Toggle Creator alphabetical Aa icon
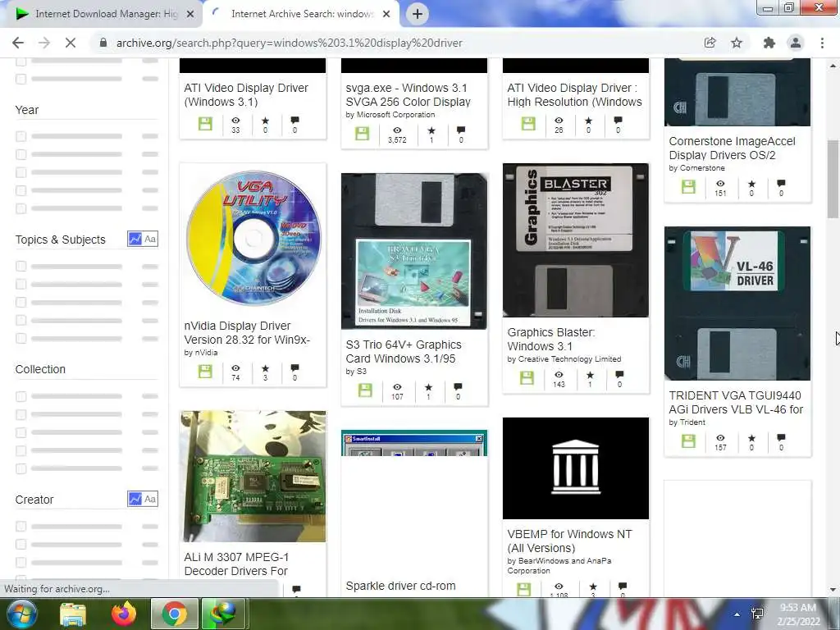The width and height of the screenshot is (840, 630). 150,499
